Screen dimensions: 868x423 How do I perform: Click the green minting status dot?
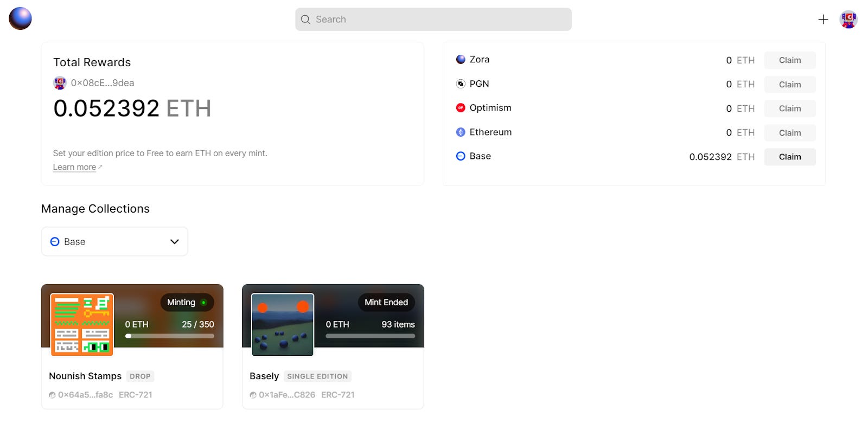click(x=203, y=303)
